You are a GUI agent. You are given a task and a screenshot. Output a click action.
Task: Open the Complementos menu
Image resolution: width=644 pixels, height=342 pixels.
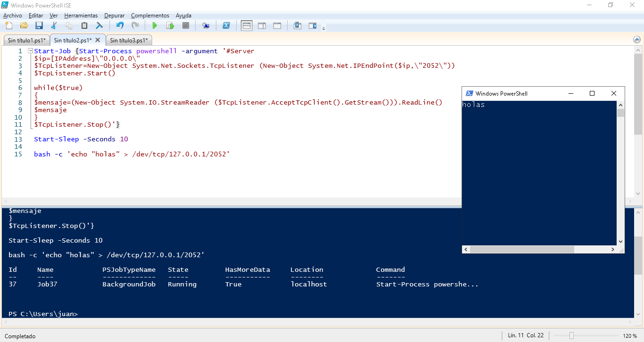click(150, 16)
